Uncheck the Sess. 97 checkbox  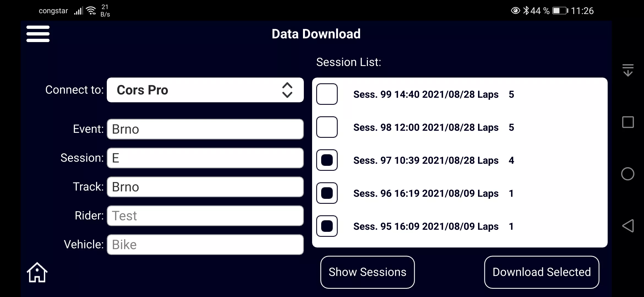[x=327, y=160]
